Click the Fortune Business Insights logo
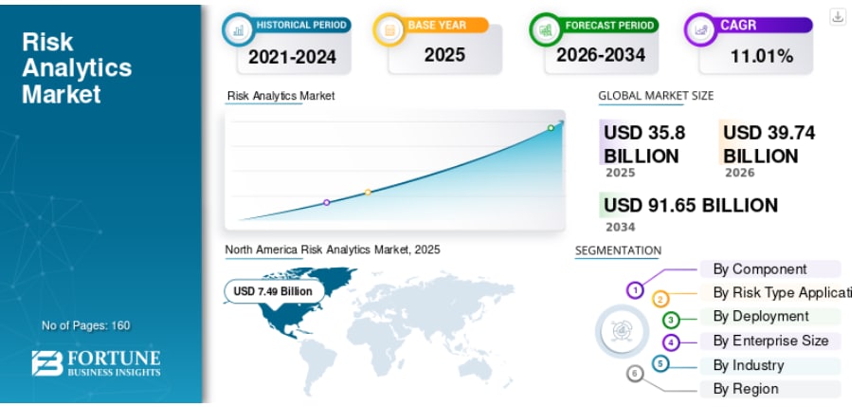 97,363
